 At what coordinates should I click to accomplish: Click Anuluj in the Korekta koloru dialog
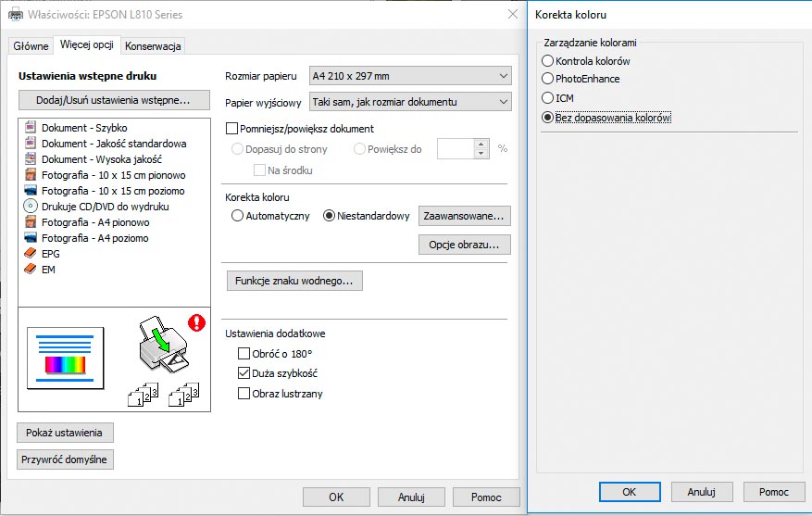pyautogui.click(x=702, y=492)
